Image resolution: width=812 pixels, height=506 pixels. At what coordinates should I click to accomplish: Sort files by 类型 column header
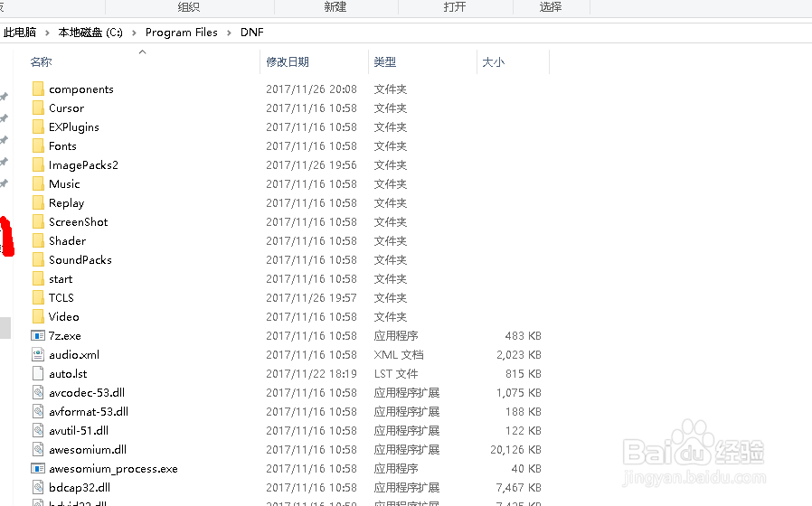click(x=385, y=62)
